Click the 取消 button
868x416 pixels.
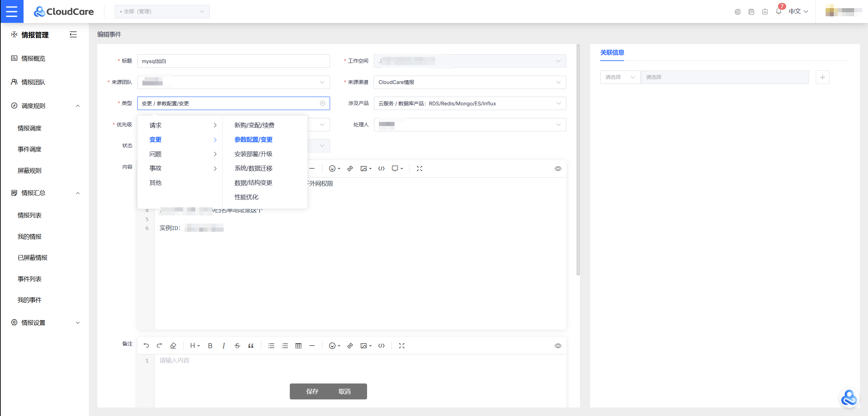click(344, 392)
